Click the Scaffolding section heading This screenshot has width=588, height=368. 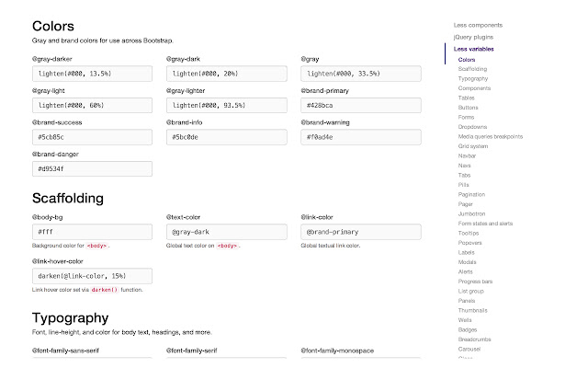click(x=68, y=199)
